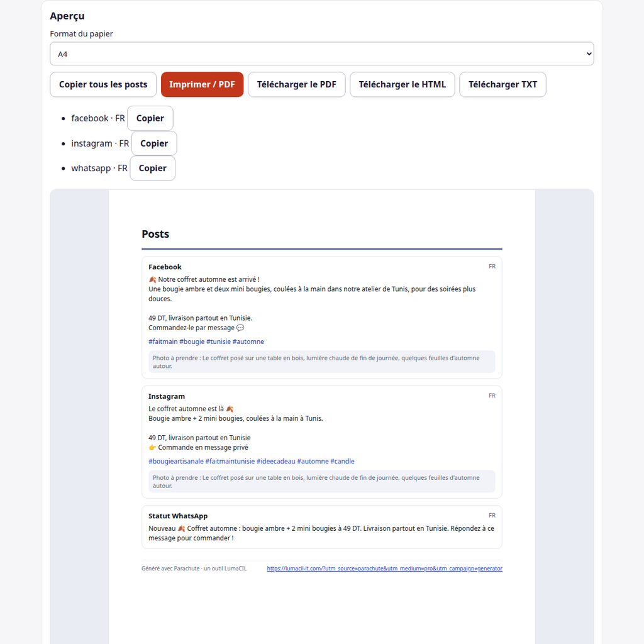Click hashtags line starting #bougieartisanale
The height and width of the screenshot is (644, 644).
[252, 461]
